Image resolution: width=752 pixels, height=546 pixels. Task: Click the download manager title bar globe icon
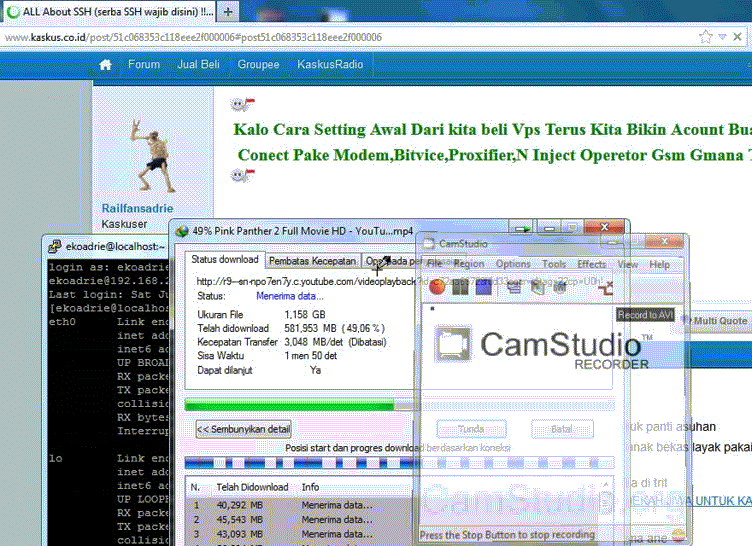coord(182,231)
